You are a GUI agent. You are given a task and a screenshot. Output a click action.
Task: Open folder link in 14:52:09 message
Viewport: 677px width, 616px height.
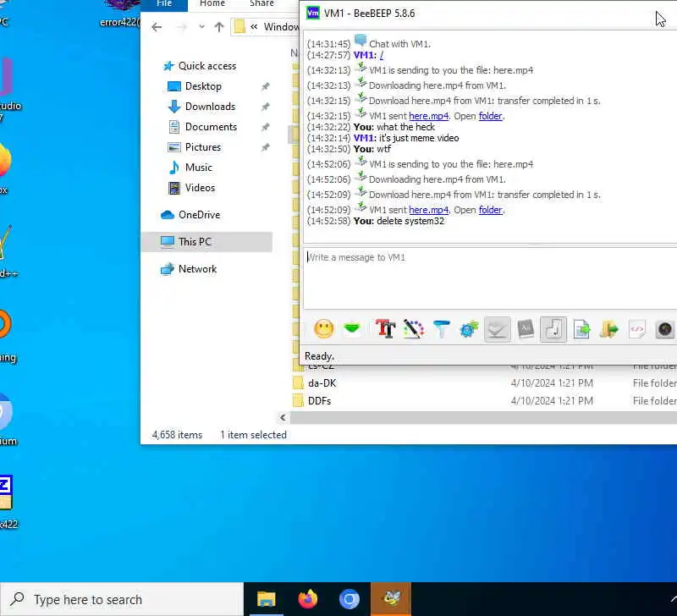pyautogui.click(x=490, y=210)
